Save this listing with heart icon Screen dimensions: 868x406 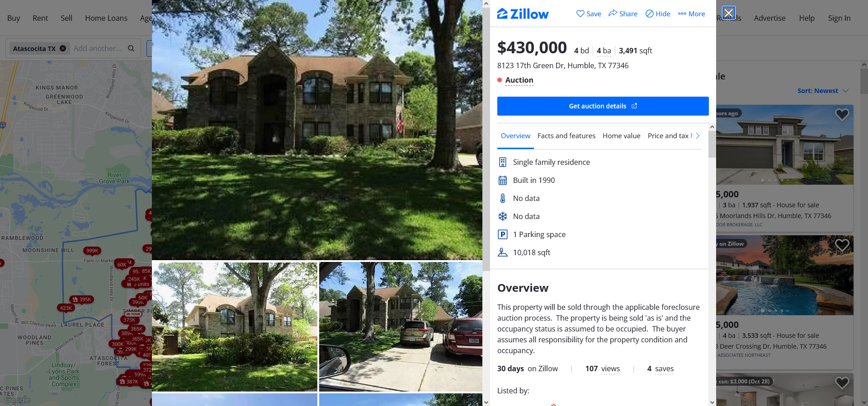[x=580, y=14]
